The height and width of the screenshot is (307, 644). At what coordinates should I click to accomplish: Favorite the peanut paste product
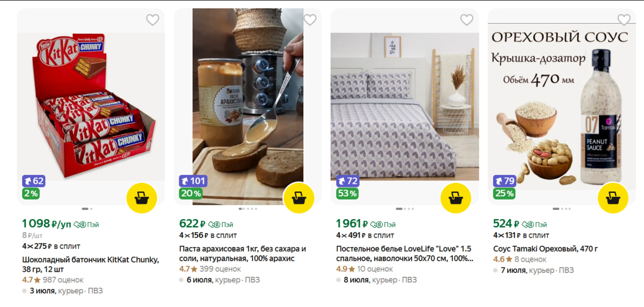click(310, 20)
